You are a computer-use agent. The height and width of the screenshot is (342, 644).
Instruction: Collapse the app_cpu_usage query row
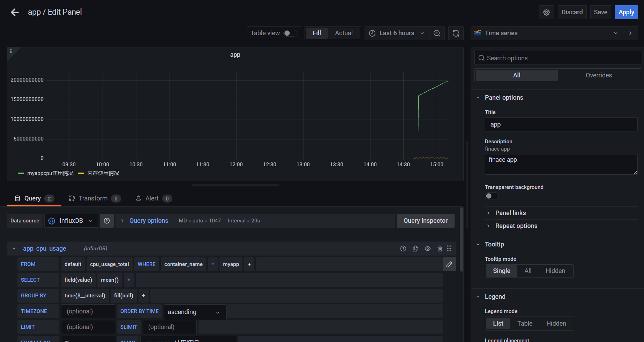(x=14, y=249)
